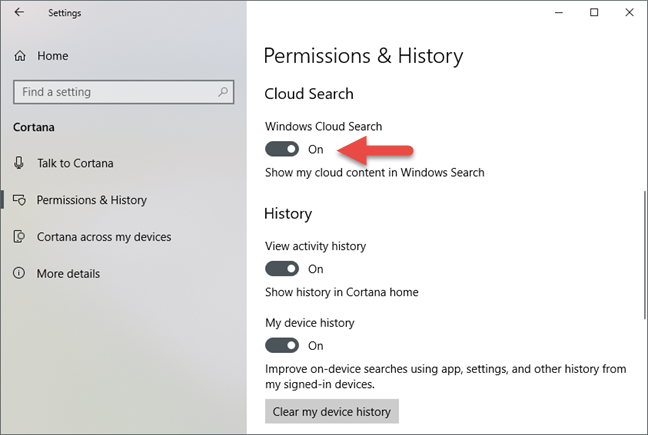Click the Permissions & History page title
The height and width of the screenshot is (435, 648).
click(x=363, y=56)
